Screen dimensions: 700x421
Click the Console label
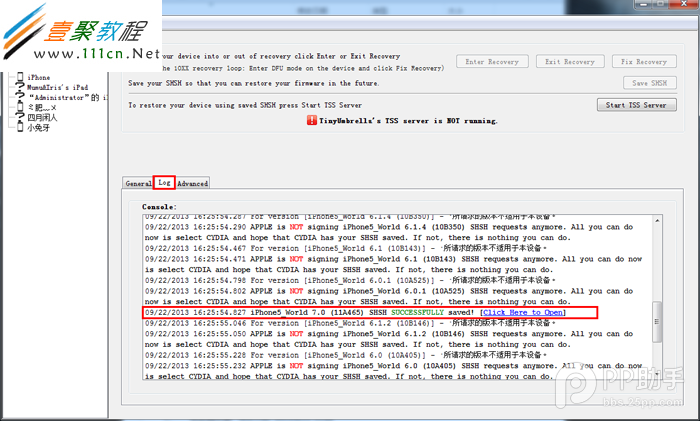click(159, 207)
